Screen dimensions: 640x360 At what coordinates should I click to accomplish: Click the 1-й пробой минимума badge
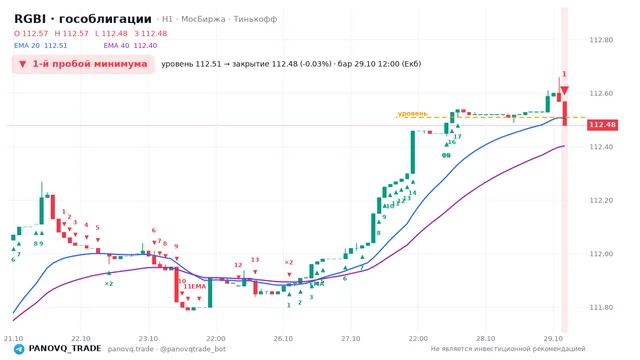tap(83, 64)
